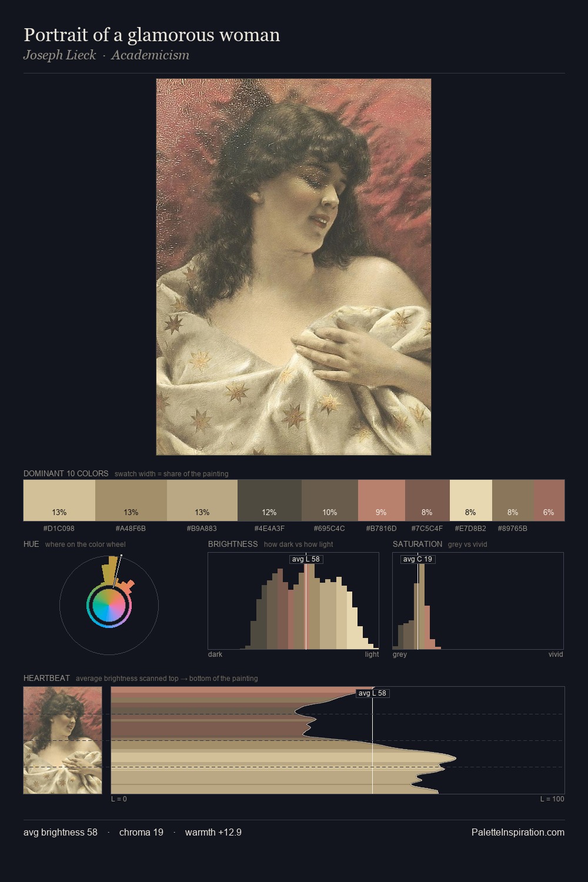Select the salmon pink 9% swatch
Screen dimensions: 588x882
(x=381, y=500)
